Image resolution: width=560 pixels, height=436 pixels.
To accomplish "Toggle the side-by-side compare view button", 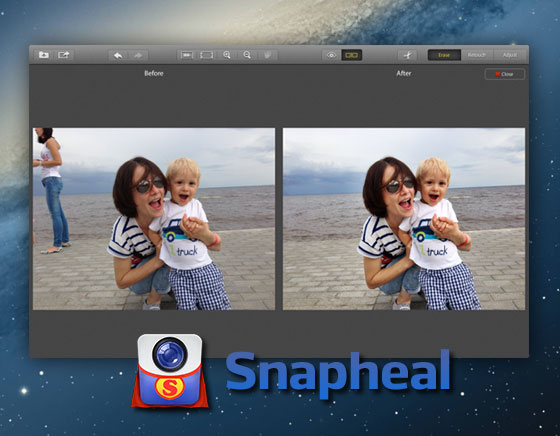I will (x=352, y=55).
